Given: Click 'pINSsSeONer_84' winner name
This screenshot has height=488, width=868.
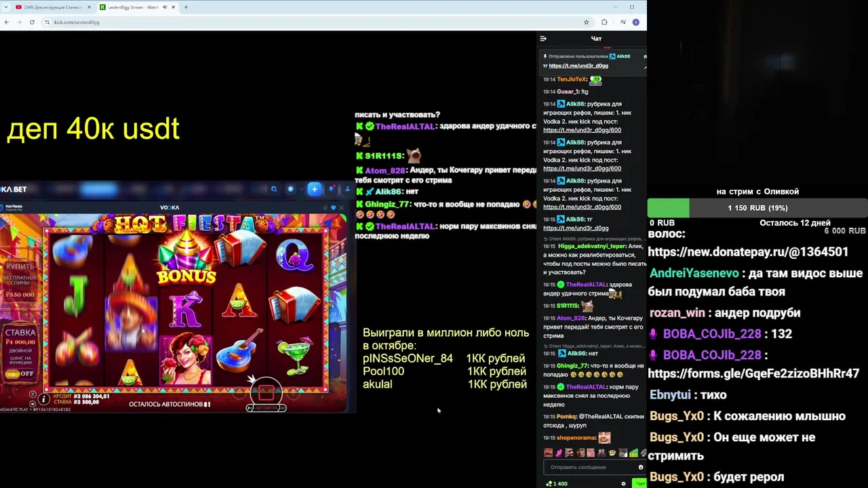Looking at the screenshot, I should click(x=408, y=359).
